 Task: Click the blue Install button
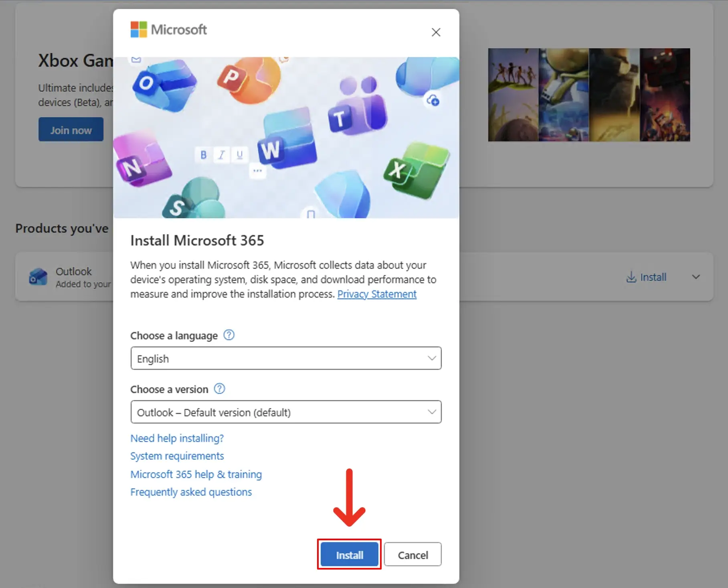click(x=349, y=555)
